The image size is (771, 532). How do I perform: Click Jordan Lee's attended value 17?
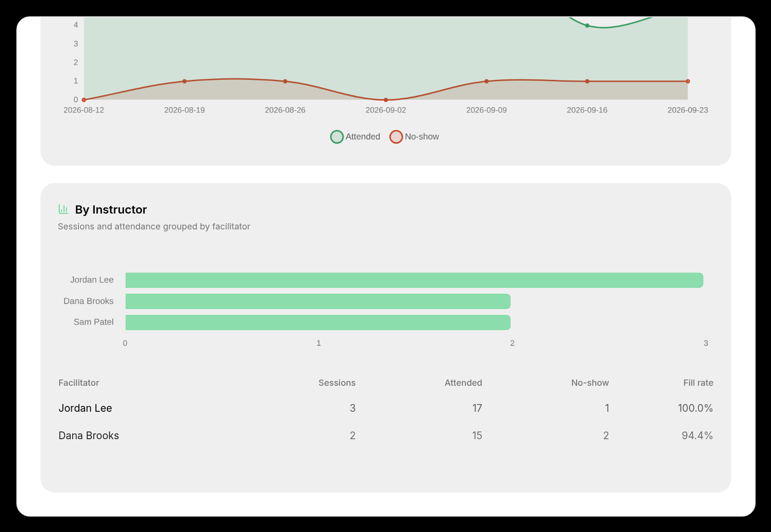click(477, 408)
